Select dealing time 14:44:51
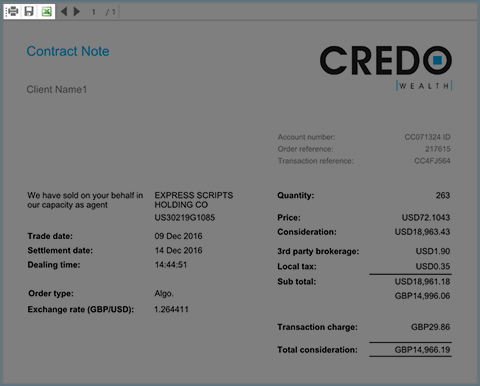This screenshot has width=480, height=386. [171, 265]
